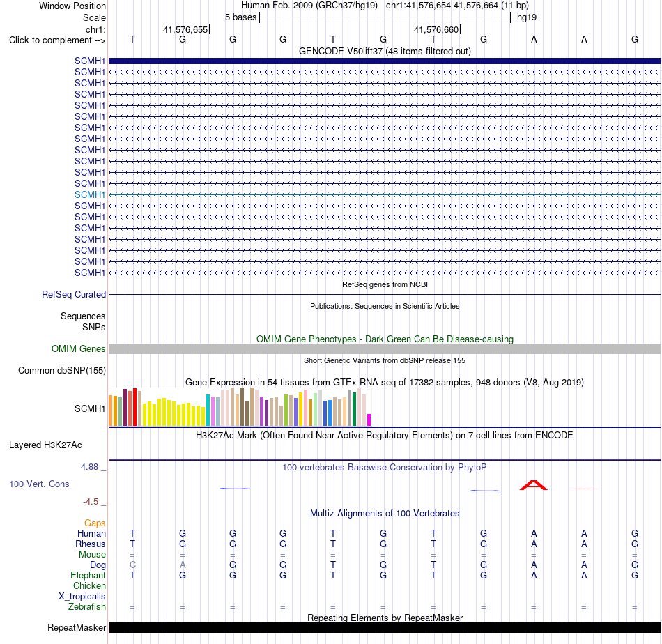Open 'Multiz Alignments of 100 Vertebrates' title
Viewport: 662px width, 644px height.
pyautogui.click(x=385, y=514)
